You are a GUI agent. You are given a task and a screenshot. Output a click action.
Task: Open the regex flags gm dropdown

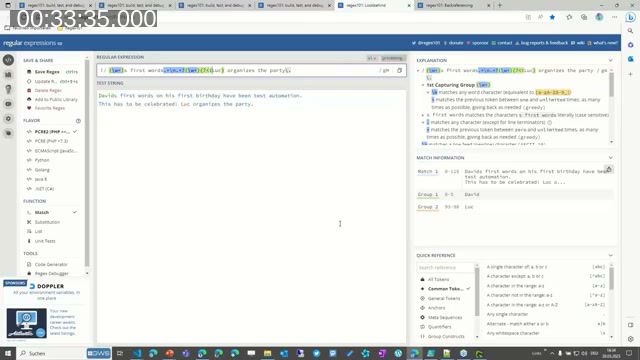point(384,70)
